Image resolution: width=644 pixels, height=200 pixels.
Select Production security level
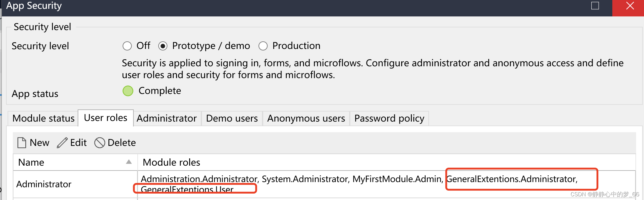(x=263, y=46)
